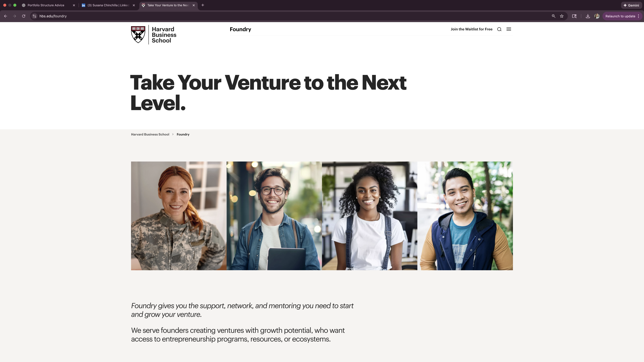Click Join the Waitlist for Free link
The image size is (644, 362).
point(472,29)
